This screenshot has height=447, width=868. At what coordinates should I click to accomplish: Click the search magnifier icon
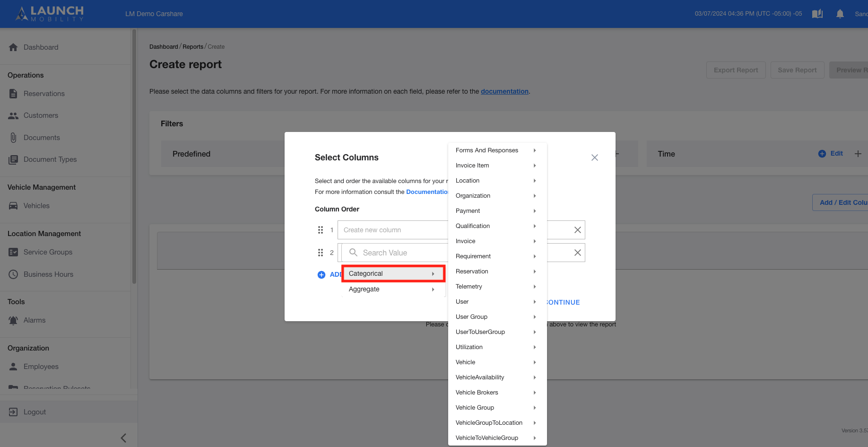pyautogui.click(x=353, y=253)
